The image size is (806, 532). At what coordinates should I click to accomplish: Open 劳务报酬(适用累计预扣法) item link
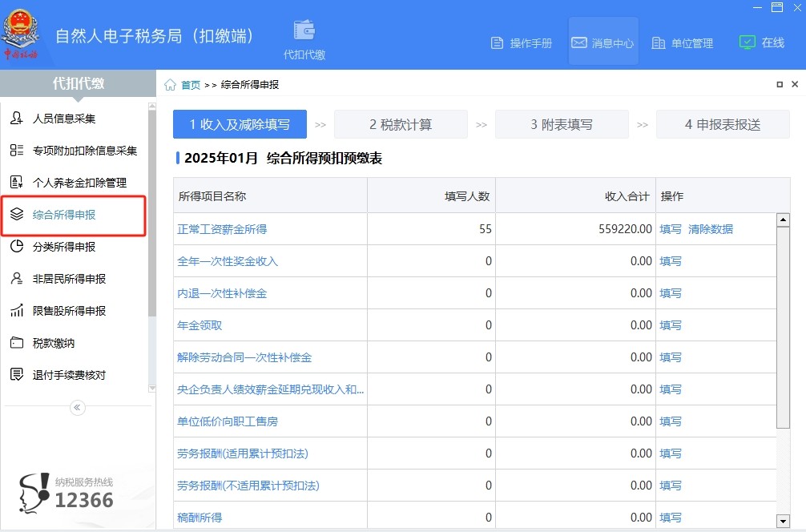click(x=243, y=453)
